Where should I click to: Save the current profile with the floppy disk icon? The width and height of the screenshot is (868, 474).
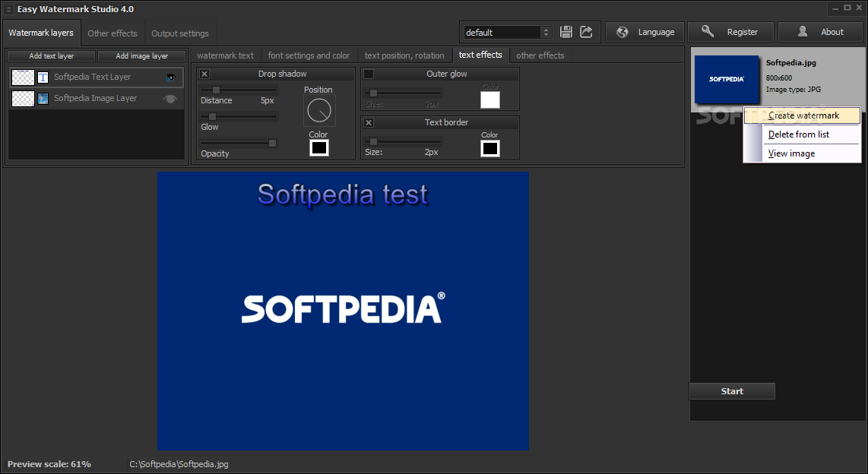(565, 32)
